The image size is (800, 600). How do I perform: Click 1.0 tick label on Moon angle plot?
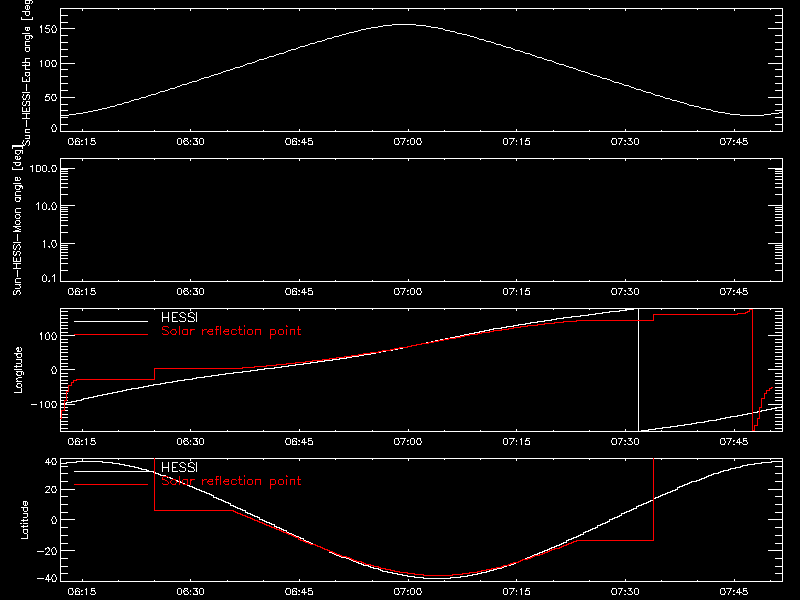pyautogui.click(x=49, y=244)
